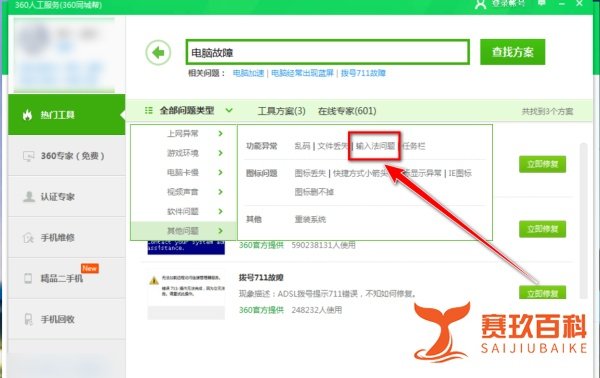The width and height of the screenshot is (600, 378).
Task: Click the 共找到3个方案 result count text
Action: point(547,111)
